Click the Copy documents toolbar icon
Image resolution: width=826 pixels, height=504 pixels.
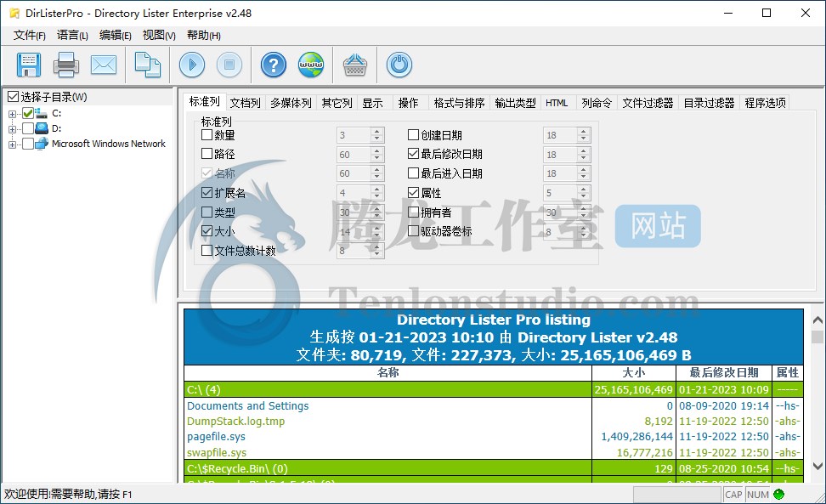point(148,65)
